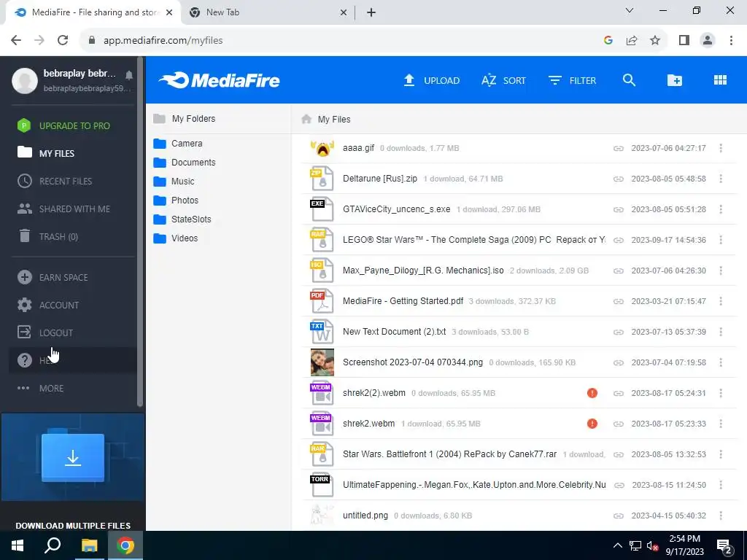
Task: Click the search magnifier icon
Action: [x=629, y=80]
